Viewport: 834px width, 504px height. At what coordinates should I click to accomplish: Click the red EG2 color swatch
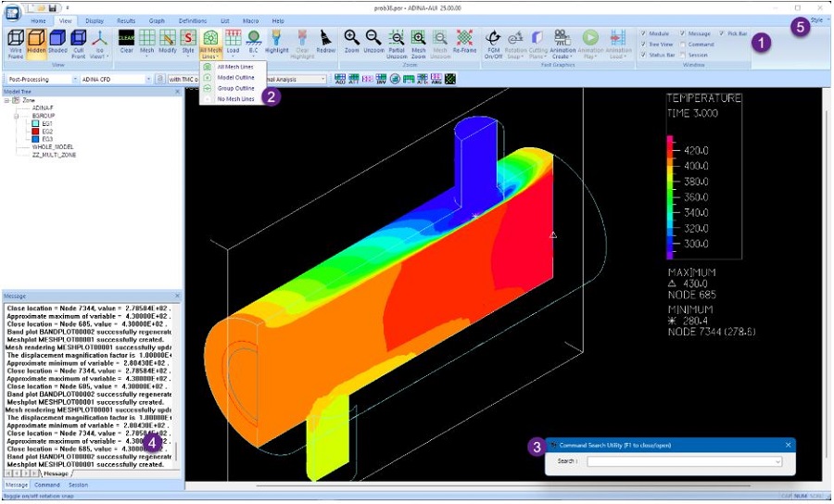point(35,131)
